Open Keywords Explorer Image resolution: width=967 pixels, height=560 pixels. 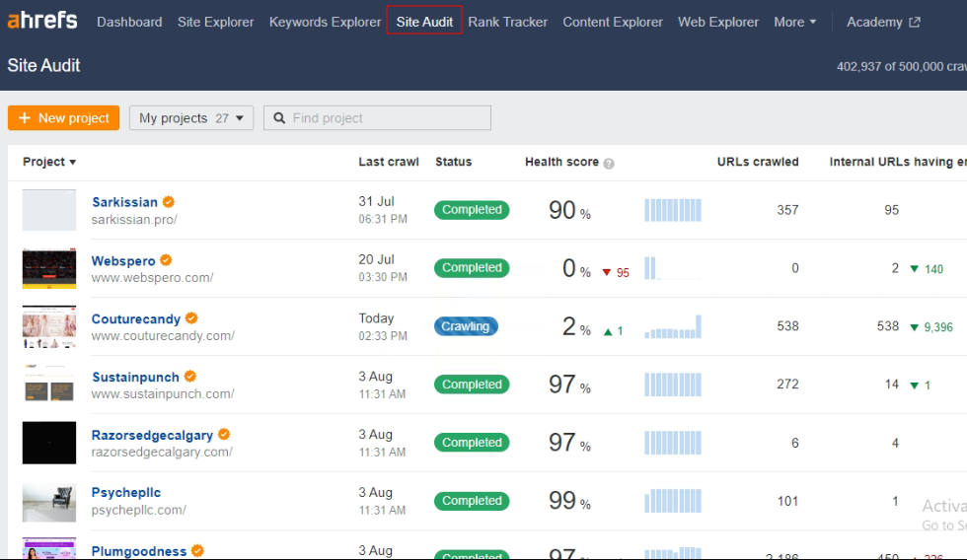point(325,22)
